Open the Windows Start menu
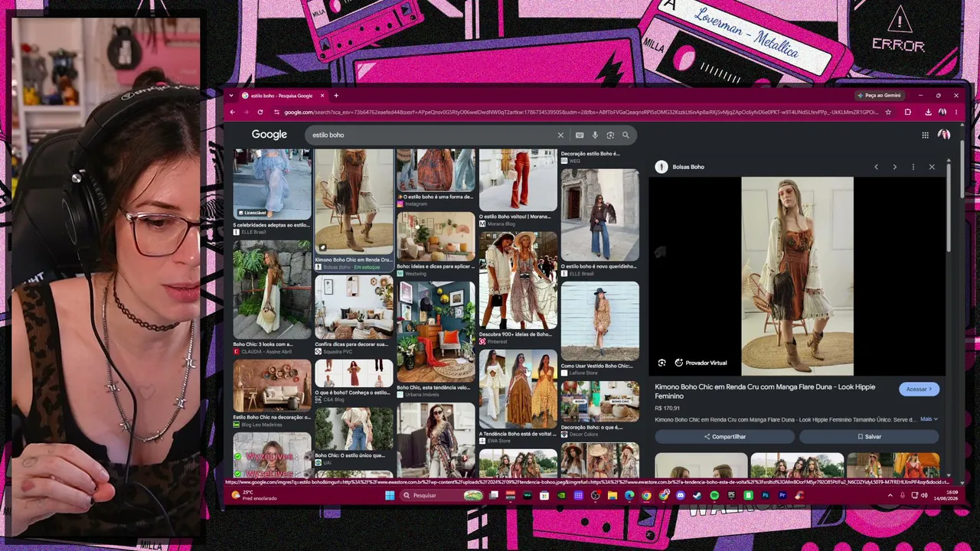This screenshot has width=980, height=551. pos(390,495)
